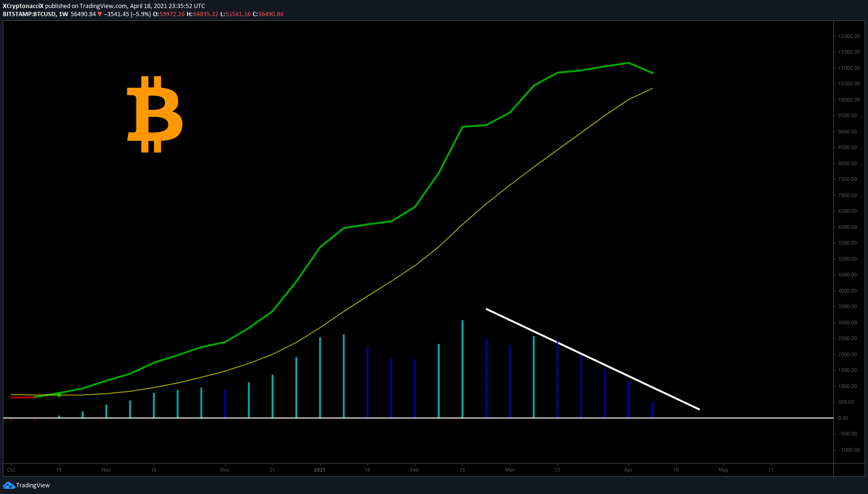The image size is (868, 494).
Task: Click the 5000.00 price axis label
Action: [848, 259]
